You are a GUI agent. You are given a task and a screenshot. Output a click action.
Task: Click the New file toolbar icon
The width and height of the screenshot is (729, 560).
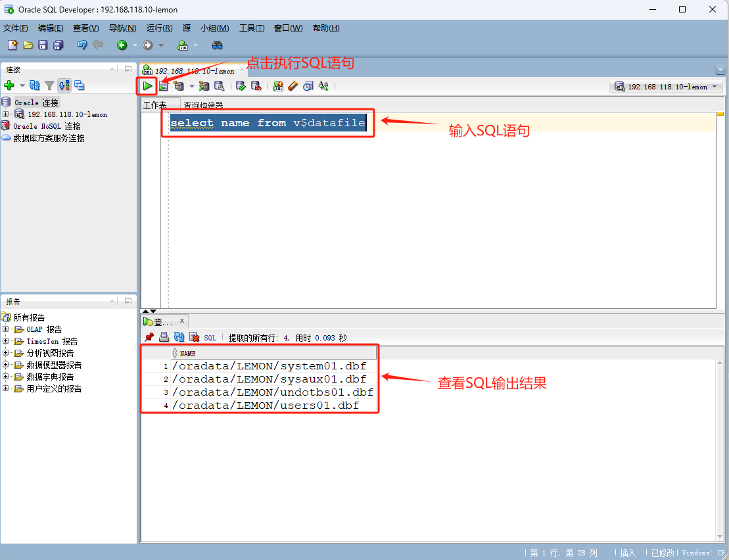tap(12, 45)
